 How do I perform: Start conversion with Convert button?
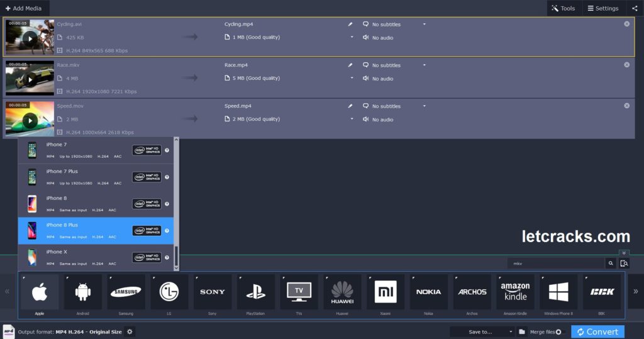[597, 331]
